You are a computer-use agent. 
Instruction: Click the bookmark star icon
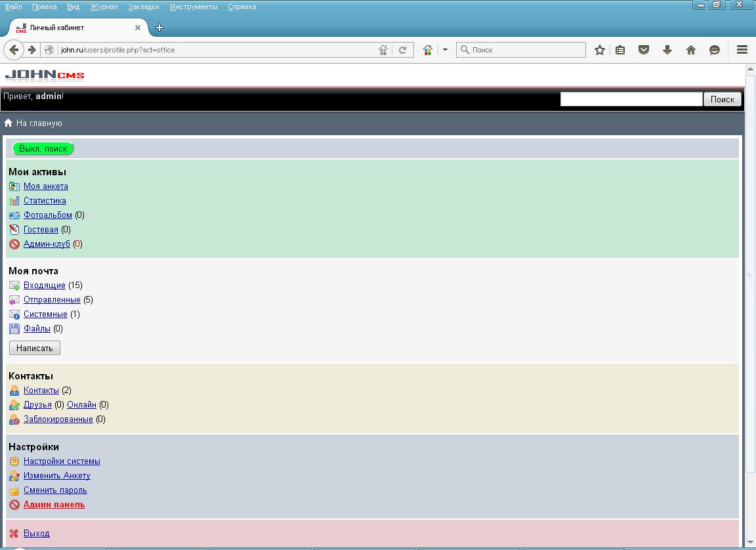pyautogui.click(x=599, y=50)
